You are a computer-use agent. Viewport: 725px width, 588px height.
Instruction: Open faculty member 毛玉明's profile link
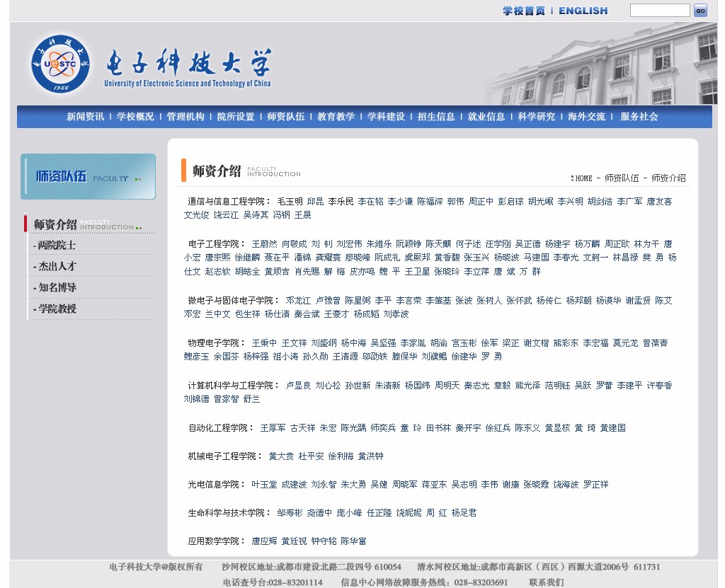[x=290, y=202]
